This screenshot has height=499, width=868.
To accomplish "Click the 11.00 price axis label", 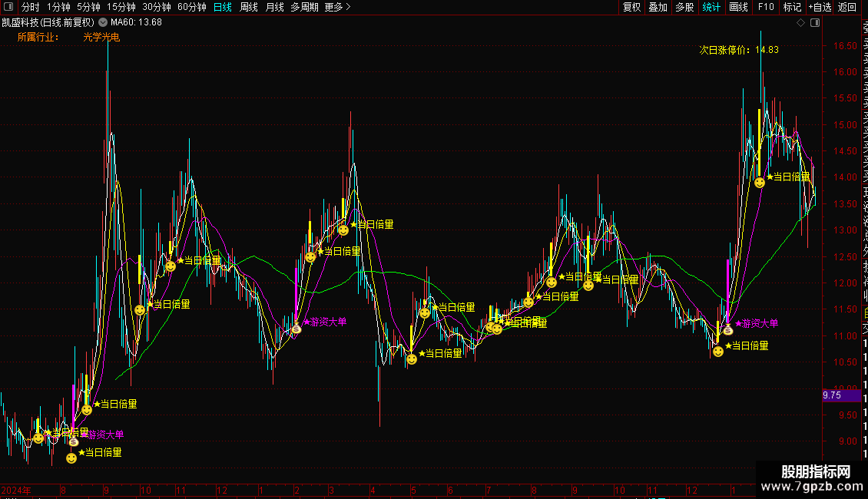I will [845, 335].
